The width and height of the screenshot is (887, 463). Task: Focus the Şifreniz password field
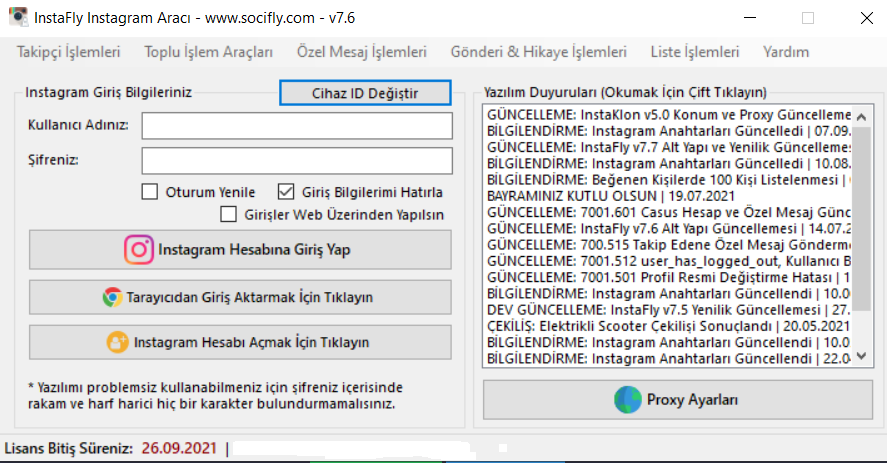point(297,161)
